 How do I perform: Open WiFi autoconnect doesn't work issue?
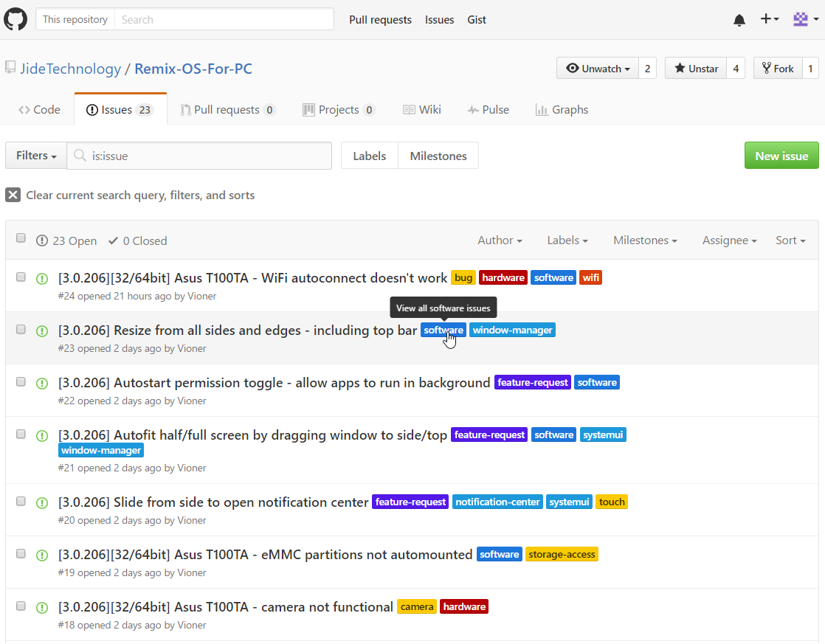252,278
